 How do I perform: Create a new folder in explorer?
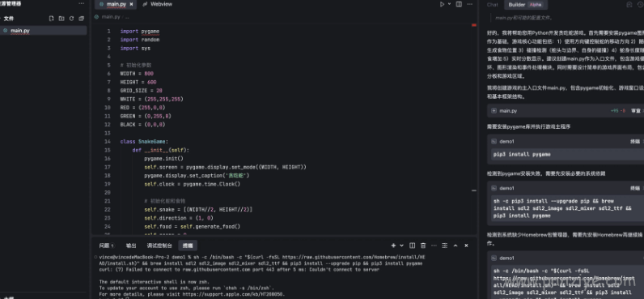click(61, 19)
